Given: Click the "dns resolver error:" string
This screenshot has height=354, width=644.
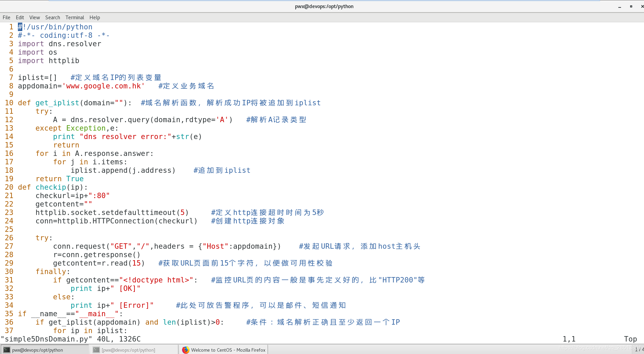Looking at the screenshot, I should coord(125,137).
